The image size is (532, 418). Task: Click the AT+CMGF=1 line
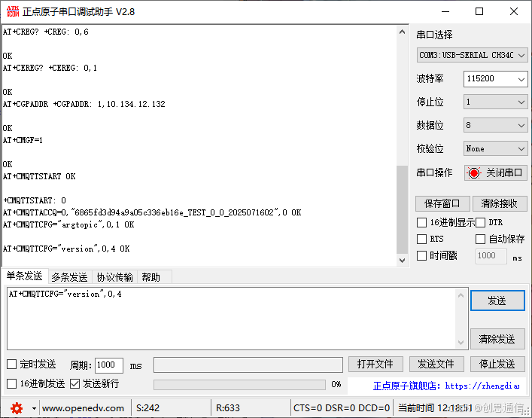tap(23, 140)
